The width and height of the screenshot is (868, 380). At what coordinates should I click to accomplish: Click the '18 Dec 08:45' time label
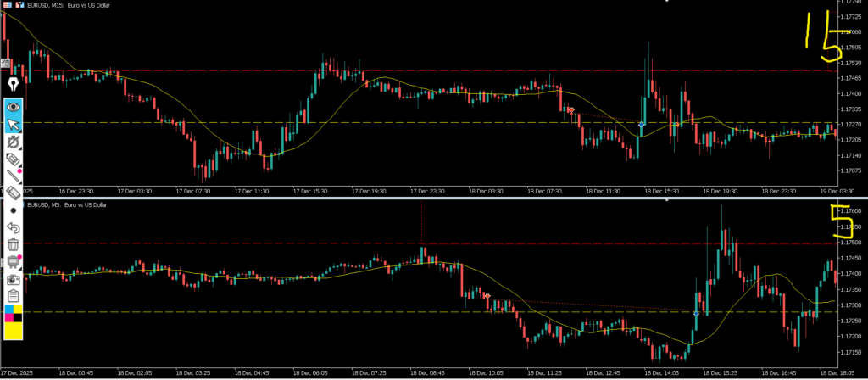tap(427, 373)
